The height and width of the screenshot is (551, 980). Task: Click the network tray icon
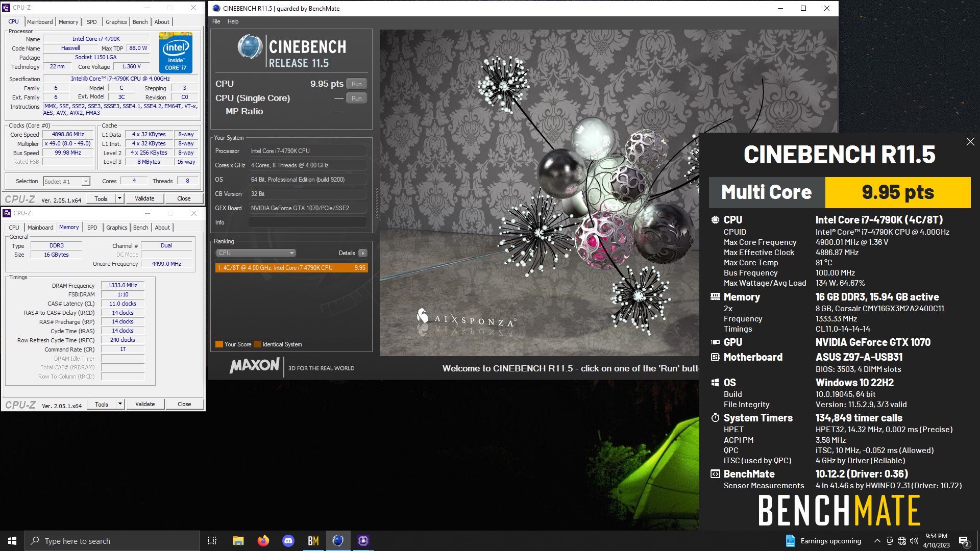pyautogui.click(x=901, y=541)
